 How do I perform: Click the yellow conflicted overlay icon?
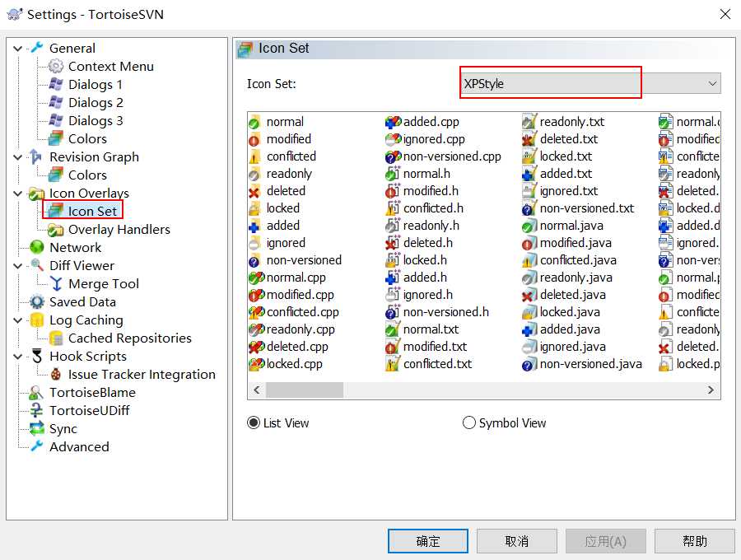coord(254,156)
